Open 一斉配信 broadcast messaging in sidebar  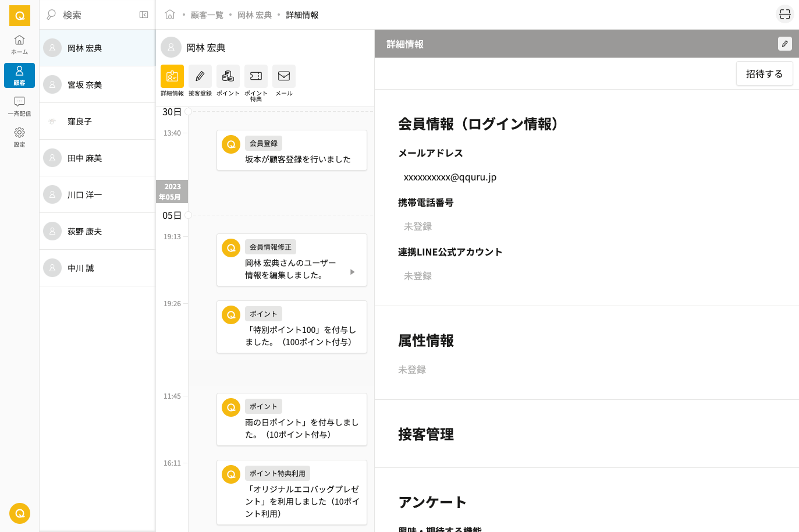tap(19, 106)
